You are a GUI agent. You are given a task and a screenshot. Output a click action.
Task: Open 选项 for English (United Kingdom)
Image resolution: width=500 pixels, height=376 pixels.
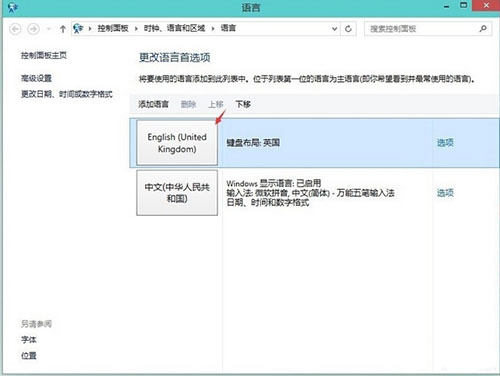coord(445,143)
